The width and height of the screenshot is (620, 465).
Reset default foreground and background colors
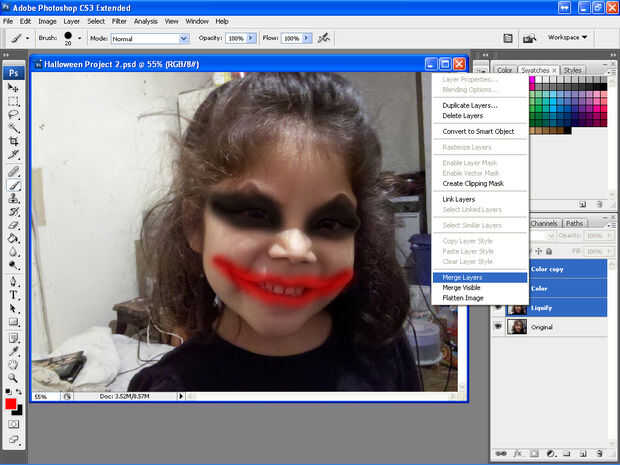8,391
